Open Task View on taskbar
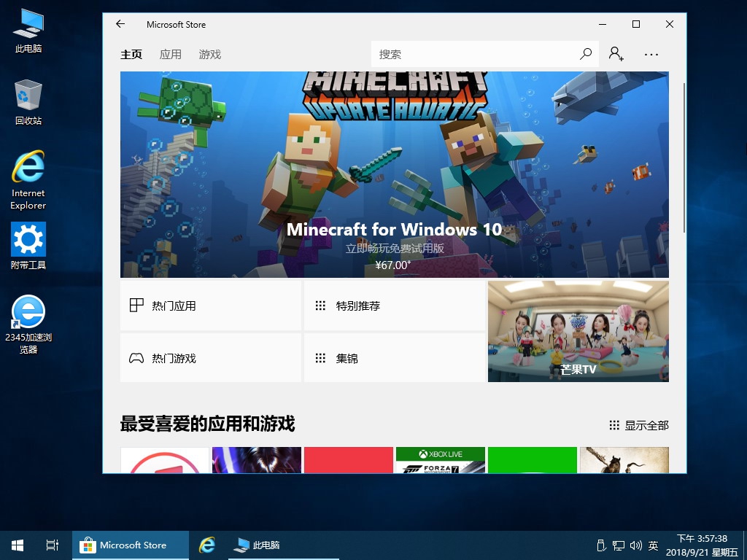 [53, 545]
